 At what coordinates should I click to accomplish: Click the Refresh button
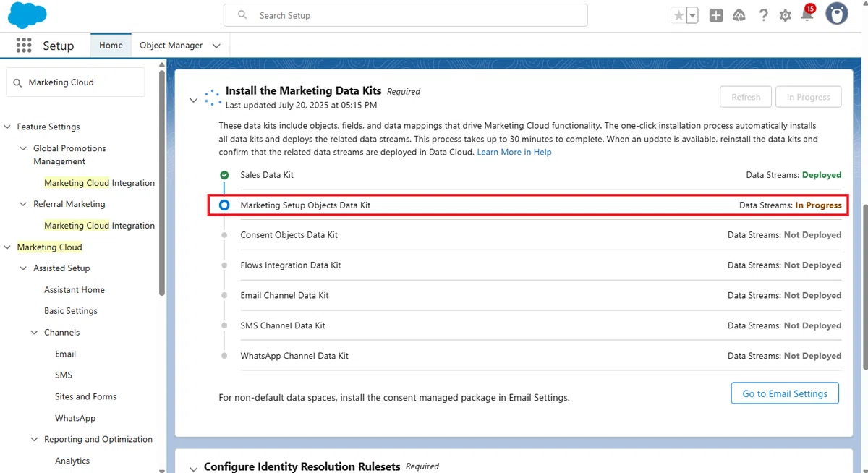point(746,97)
